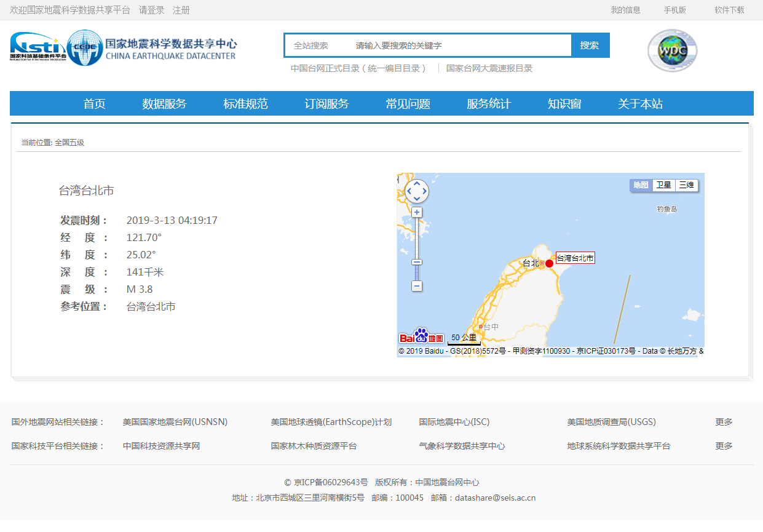Image resolution: width=763 pixels, height=532 pixels.
Task: Click the 搜索 search button
Action: click(590, 45)
